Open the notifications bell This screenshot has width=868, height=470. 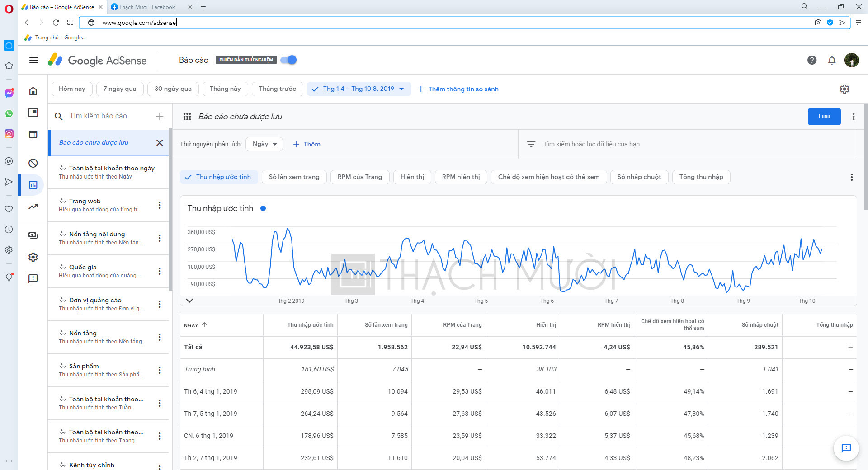click(832, 60)
